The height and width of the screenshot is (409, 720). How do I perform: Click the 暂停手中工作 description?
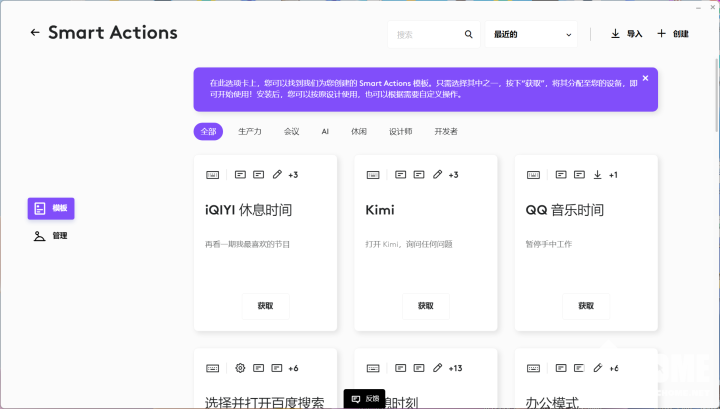(549, 244)
